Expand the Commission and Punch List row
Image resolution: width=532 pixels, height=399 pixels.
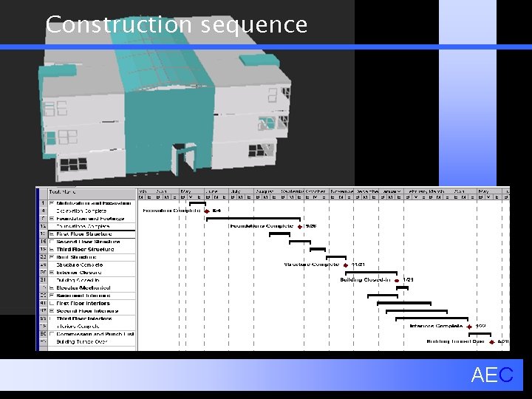click(52, 334)
